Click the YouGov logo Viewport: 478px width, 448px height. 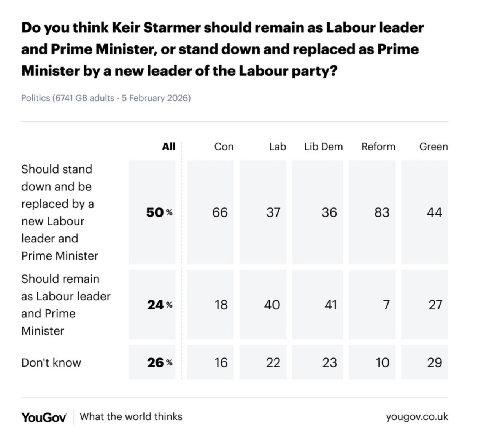tap(44, 417)
